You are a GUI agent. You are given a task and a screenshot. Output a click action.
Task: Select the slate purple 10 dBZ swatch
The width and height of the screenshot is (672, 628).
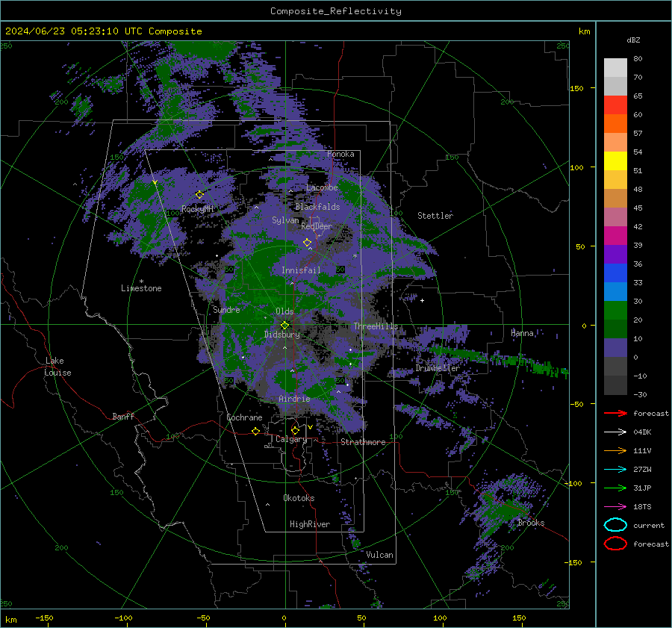pos(615,348)
